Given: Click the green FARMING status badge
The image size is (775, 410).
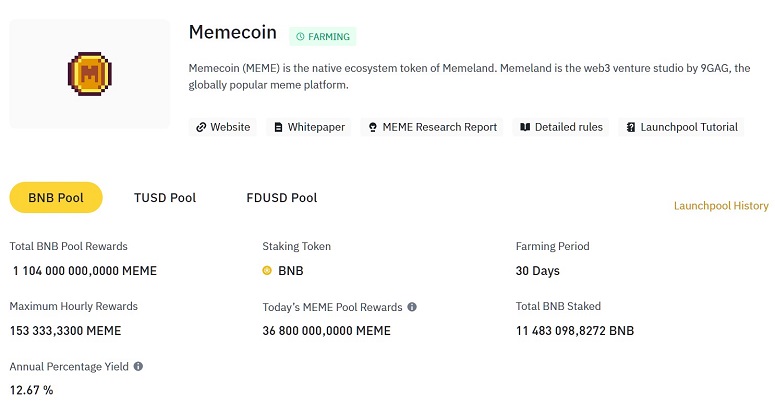Looking at the screenshot, I should tap(323, 37).
